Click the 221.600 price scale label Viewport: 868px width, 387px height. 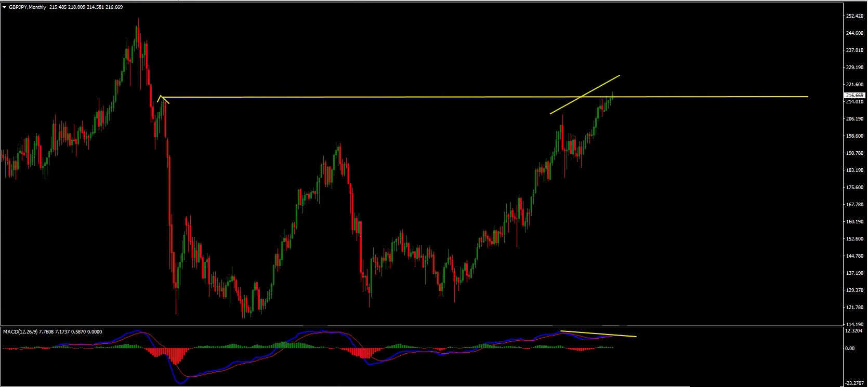pyautogui.click(x=855, y=85)
